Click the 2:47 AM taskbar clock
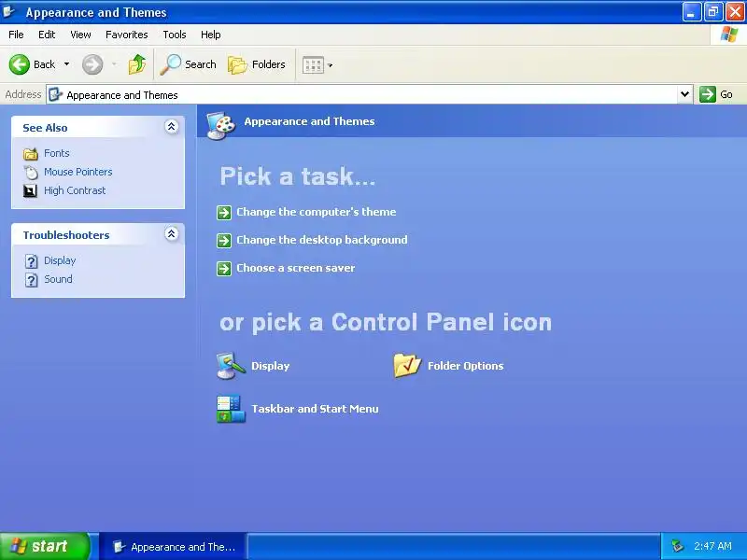Screen dimensions: 747x560 click(712, 546)
